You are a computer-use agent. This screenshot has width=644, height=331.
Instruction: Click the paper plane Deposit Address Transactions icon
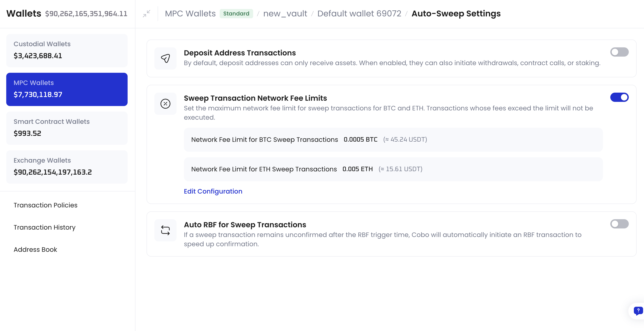[165, 58]
